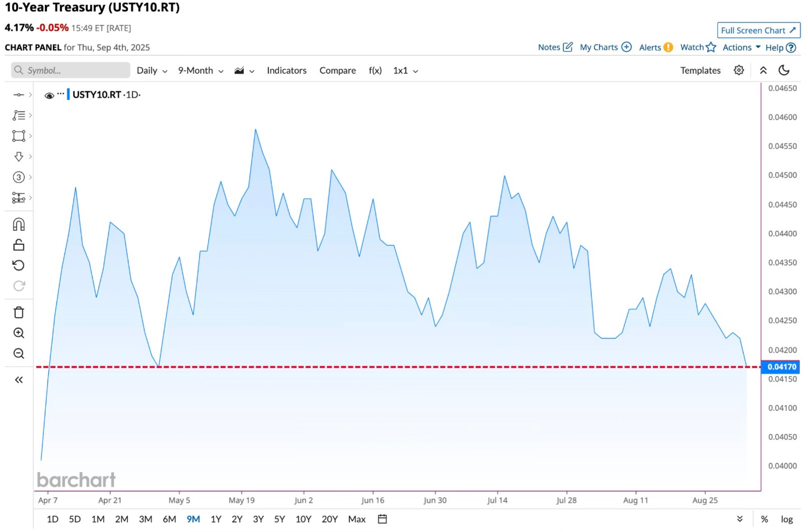The width and height of the screenshot is (808, 532).
Task: Open chart settings with the gear icon
Action: pos(739,70)
